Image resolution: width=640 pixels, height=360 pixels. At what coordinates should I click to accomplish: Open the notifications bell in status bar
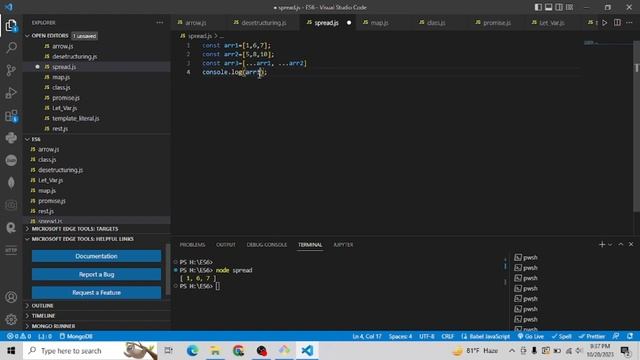click(x=630, y=336)
